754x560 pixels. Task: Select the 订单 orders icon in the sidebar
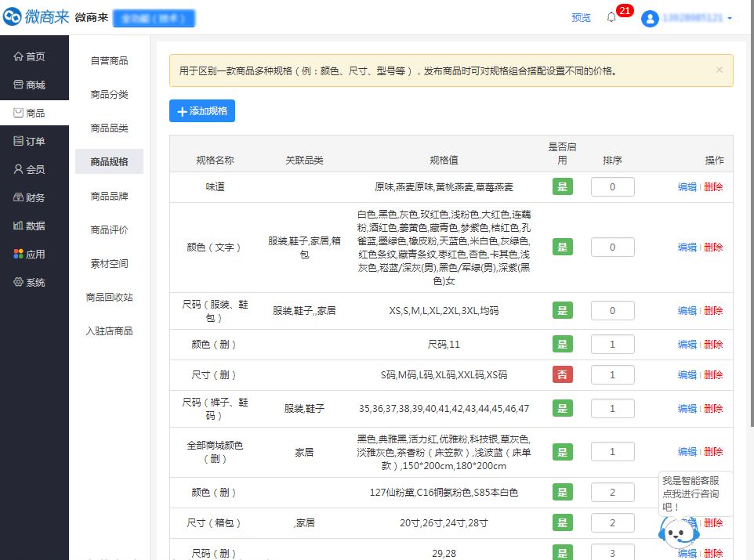click(18, 141)
